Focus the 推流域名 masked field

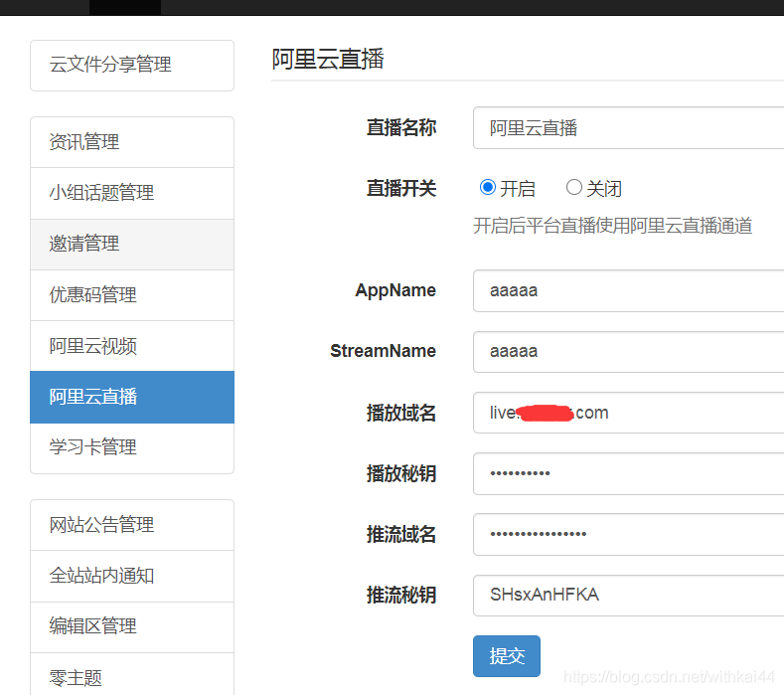coord(629,534)
